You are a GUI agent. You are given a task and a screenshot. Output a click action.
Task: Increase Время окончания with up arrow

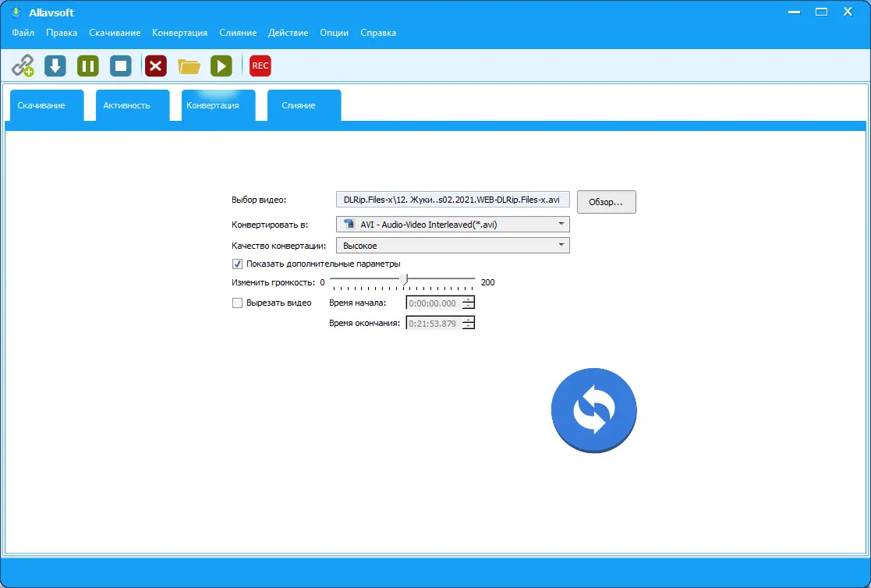(469, 320)
